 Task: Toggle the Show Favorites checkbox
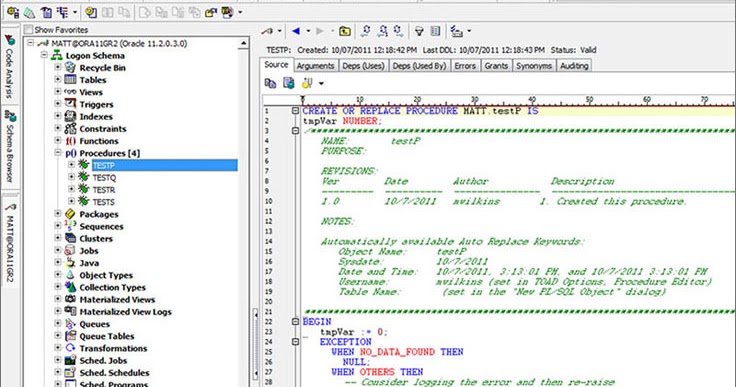coord(29,30)
